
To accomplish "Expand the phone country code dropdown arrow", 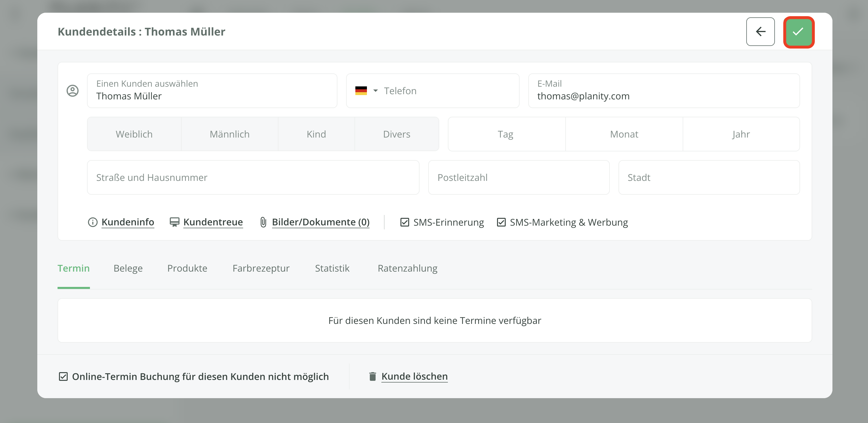I will click(x=375, y=91).
